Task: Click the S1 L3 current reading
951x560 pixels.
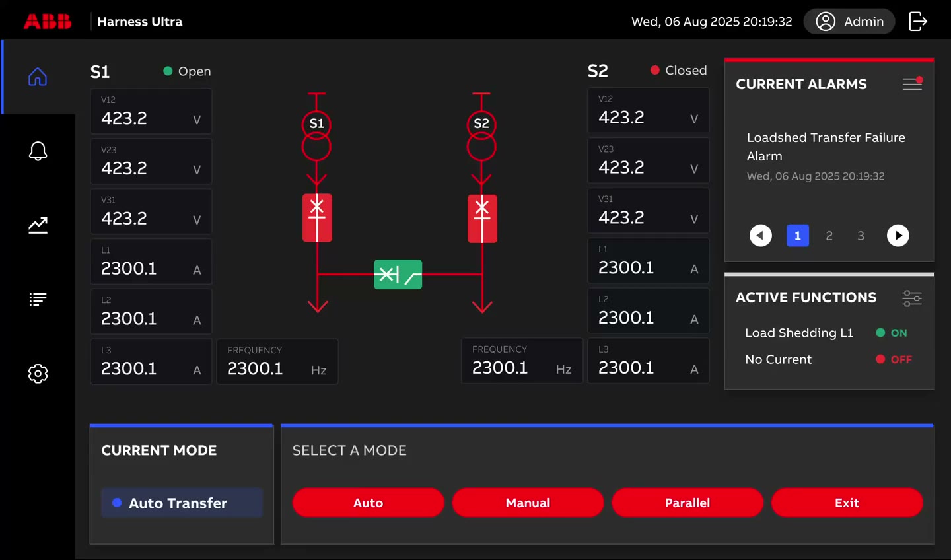Action: 151,361
